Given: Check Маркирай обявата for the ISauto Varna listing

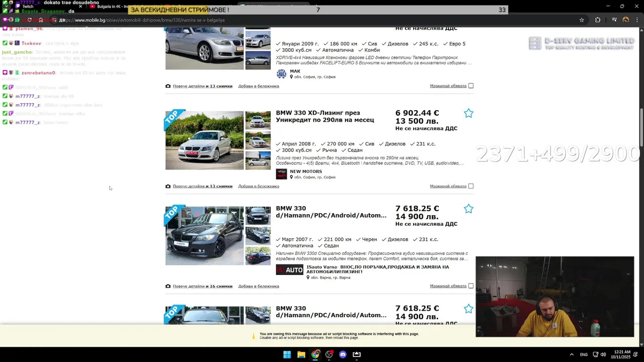Looking at the screenshot, I should pos(471,286).
